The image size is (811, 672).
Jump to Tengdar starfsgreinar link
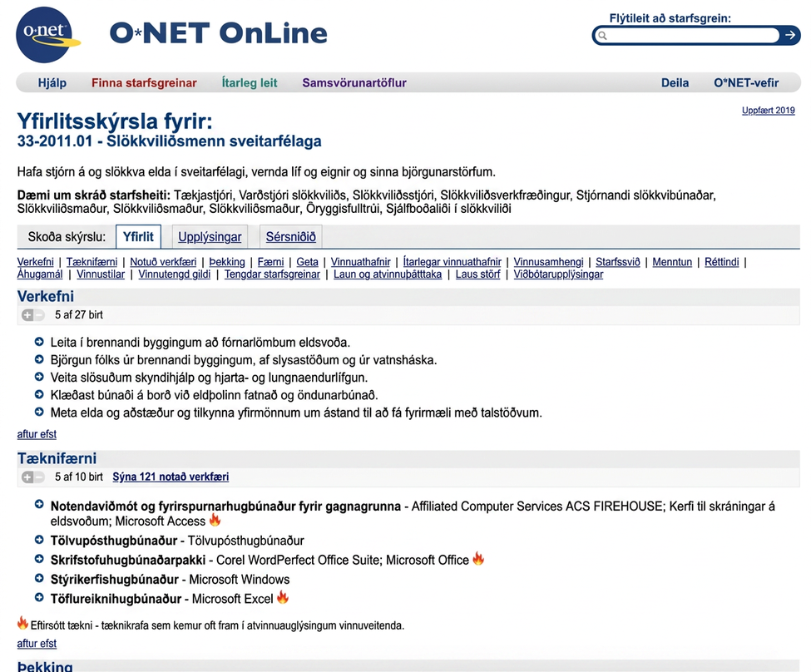click(x=272, y=274)
